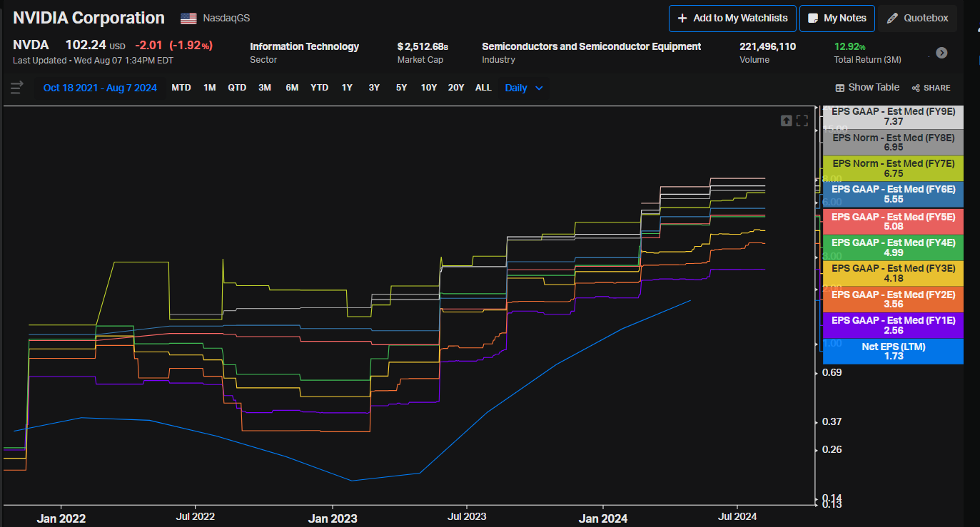Click the NVIDIA Corporation title
This screenshot has height=527, width=980.
point(89,18)
